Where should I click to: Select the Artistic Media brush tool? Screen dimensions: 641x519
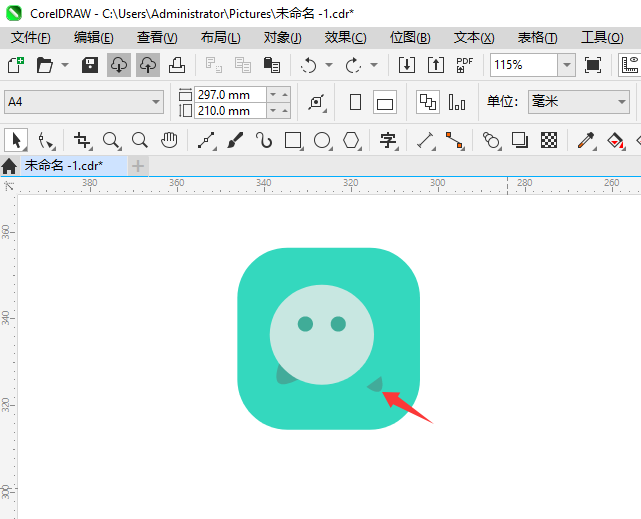235,141
